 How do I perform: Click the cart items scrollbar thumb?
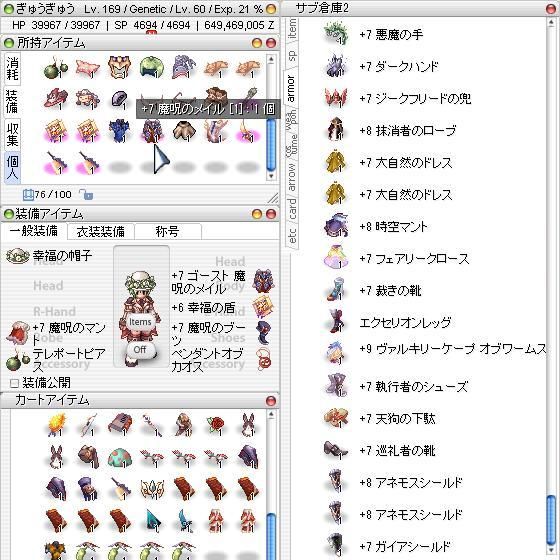click(271, 536)
